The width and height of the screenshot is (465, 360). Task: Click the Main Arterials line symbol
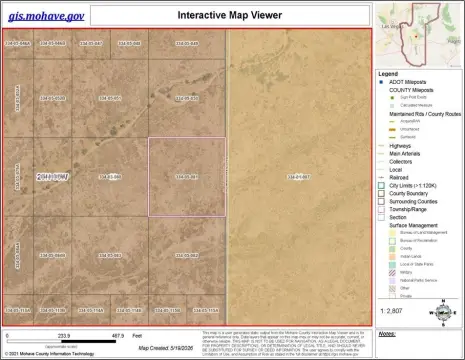(382, 154)
